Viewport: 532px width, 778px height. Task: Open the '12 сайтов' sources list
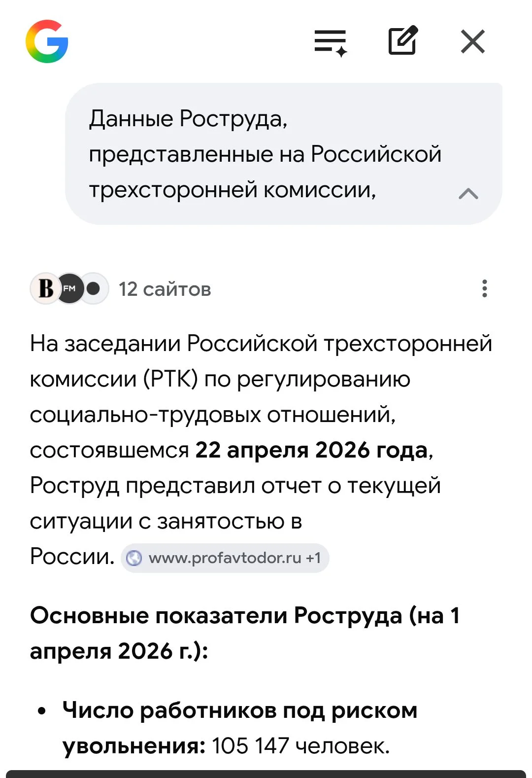pos(165,289)
